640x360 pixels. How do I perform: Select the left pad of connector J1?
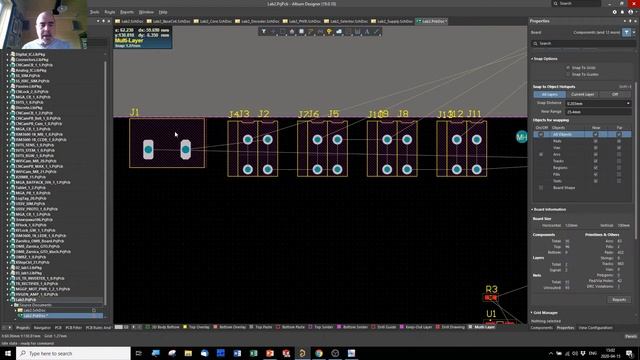pyautogui.click(x=148, y=150)
